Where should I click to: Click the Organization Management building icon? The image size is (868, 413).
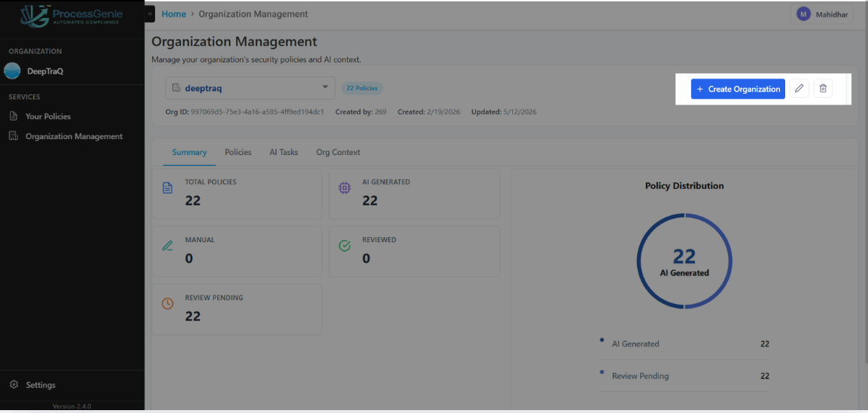click(13, 136)
